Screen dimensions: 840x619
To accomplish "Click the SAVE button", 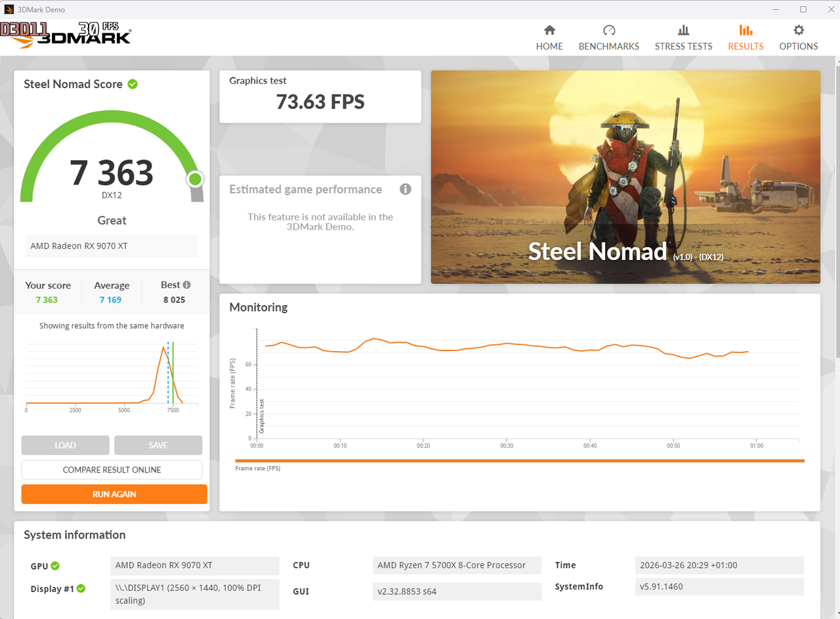I will click(x=157, y=445).
